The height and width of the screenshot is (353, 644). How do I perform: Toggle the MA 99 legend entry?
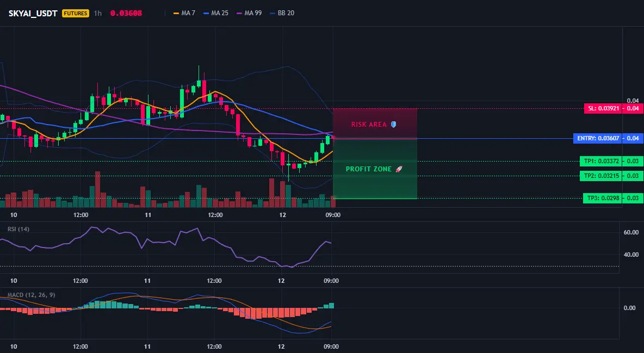(249, 13)
